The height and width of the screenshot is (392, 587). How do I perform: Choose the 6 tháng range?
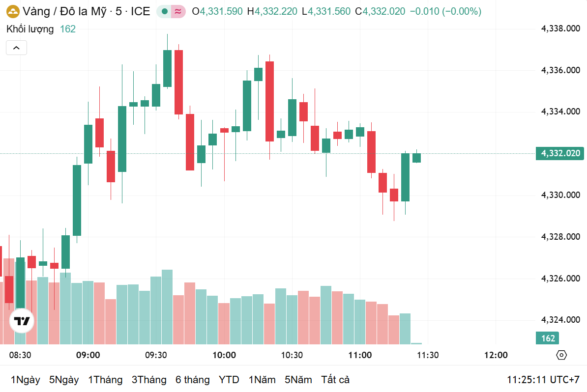[x=192, y=380]
